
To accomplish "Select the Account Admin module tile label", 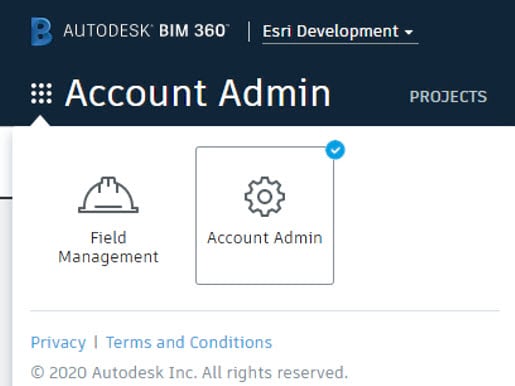I will 265,238.
